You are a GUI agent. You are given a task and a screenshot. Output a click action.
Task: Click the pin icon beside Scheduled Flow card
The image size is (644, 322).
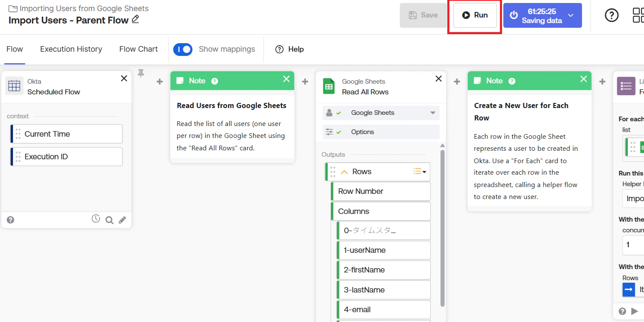point(141,73)
